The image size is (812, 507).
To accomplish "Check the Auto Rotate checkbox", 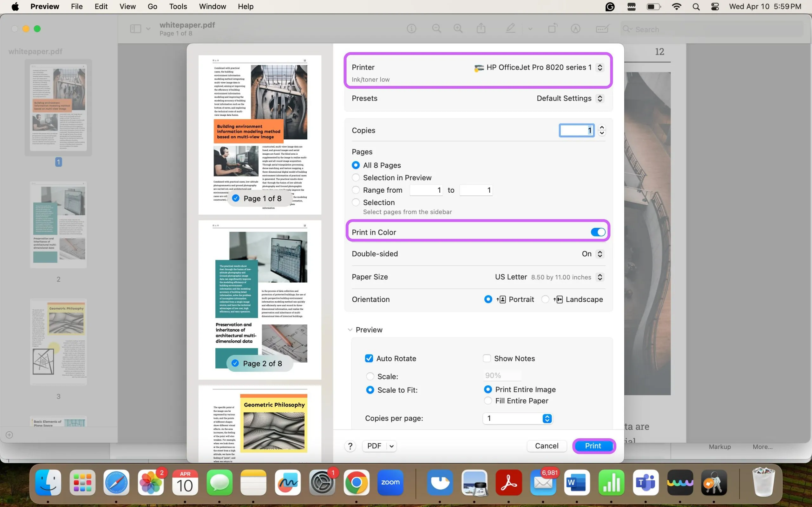I will tap(369, 358).
